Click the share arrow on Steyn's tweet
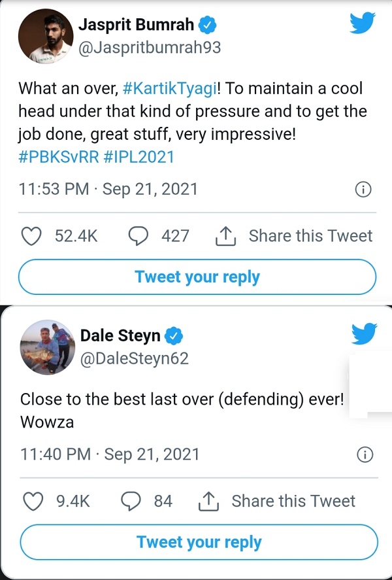Viewport: 392px width, 580px height. click(210, 502)
